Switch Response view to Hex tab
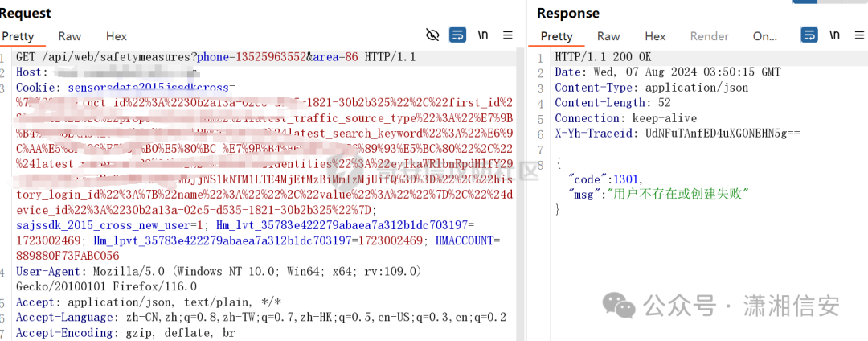This screenshot has height=341, width=868. click(x=655, y=36)
